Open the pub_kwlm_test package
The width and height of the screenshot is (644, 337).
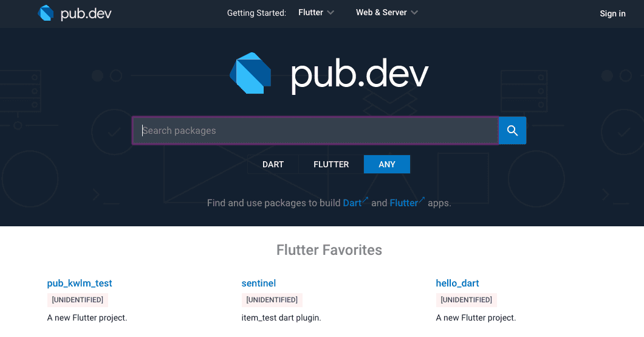(80, 283)
